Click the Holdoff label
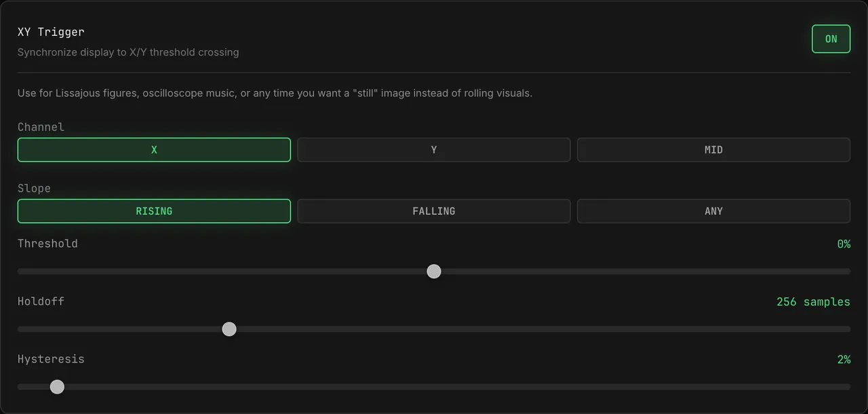Image resolution: width=868 pixels, height=414 pixels. [x=41, y=301]
